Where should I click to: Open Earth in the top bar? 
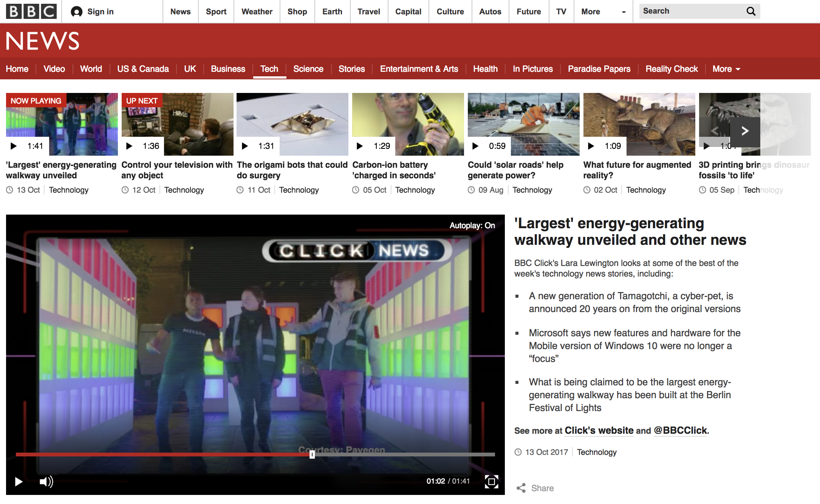(333, 12)
